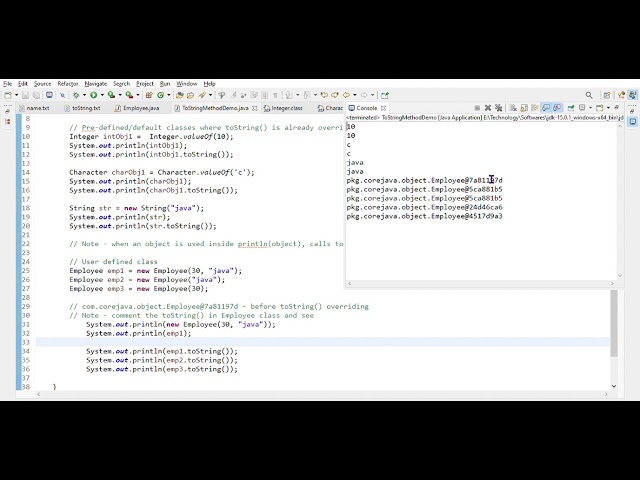The height and width of the screenshot is (480, 640).
Task: Click the Save All toolbar icon
Action: tap(36, 95)
